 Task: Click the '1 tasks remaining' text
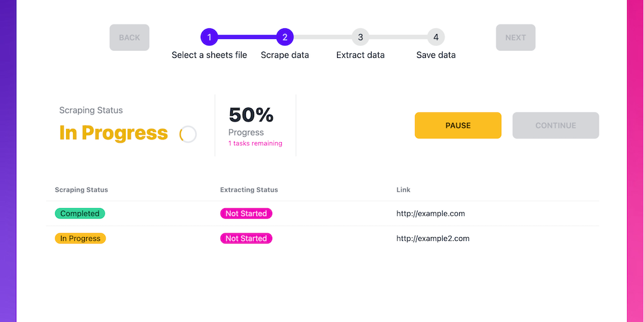(x=255, y=143)
